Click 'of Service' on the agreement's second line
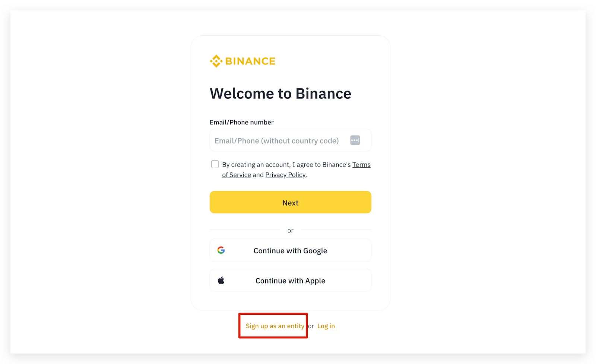 click(x=237, y=175)
